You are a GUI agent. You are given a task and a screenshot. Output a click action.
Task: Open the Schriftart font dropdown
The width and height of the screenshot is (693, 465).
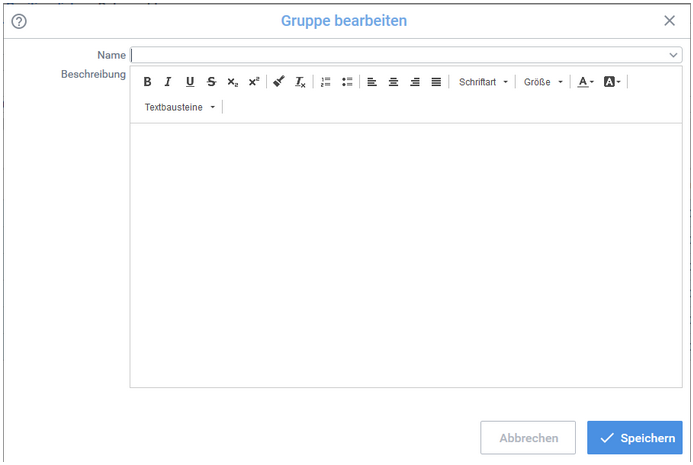(484, 82)
